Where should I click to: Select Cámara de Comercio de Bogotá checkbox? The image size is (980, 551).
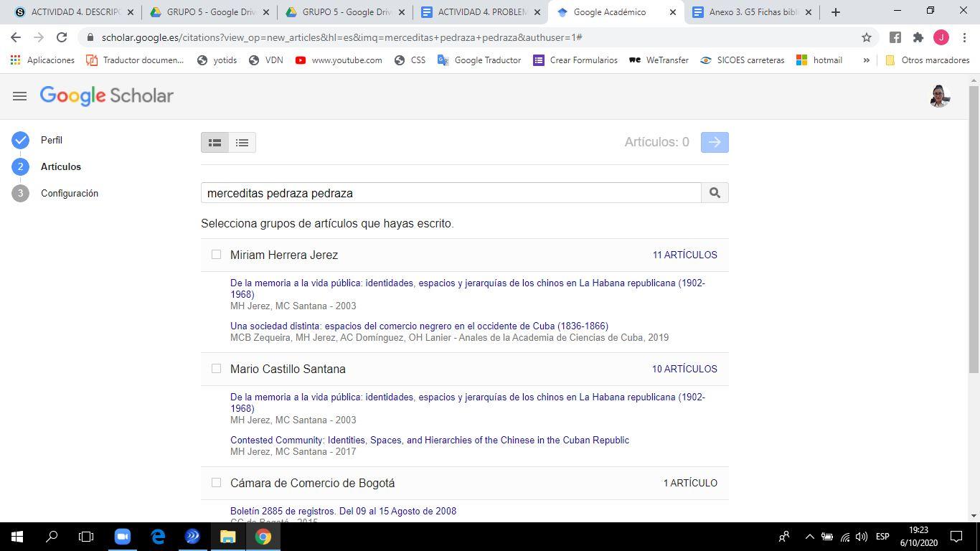coord(216,482)
